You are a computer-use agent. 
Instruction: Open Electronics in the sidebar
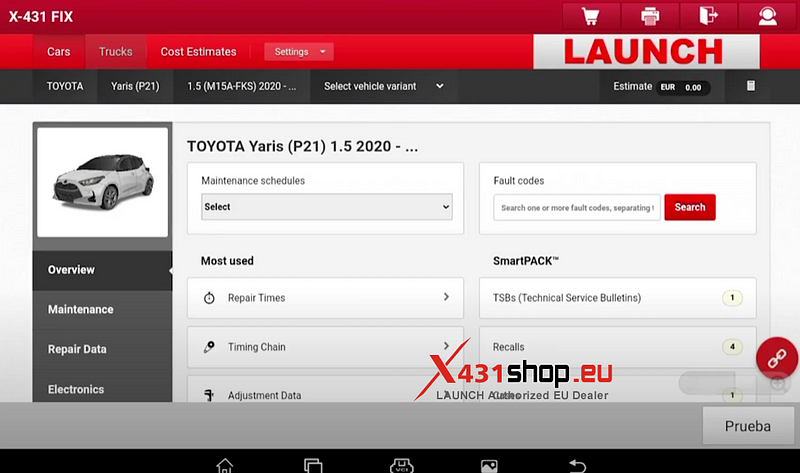pyautogui.click(x=103, y=389)
